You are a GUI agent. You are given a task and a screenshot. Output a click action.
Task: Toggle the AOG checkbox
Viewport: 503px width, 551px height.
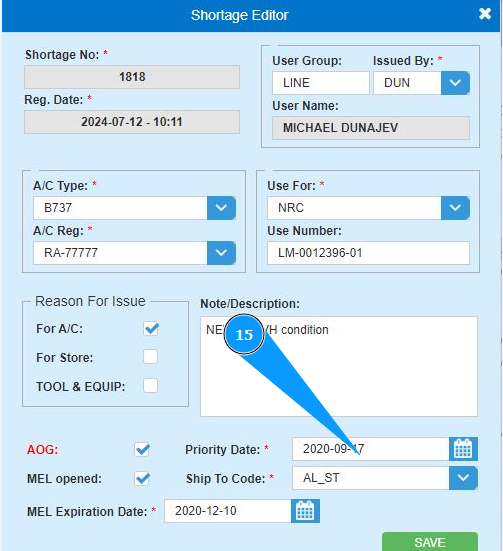(142, 449)
